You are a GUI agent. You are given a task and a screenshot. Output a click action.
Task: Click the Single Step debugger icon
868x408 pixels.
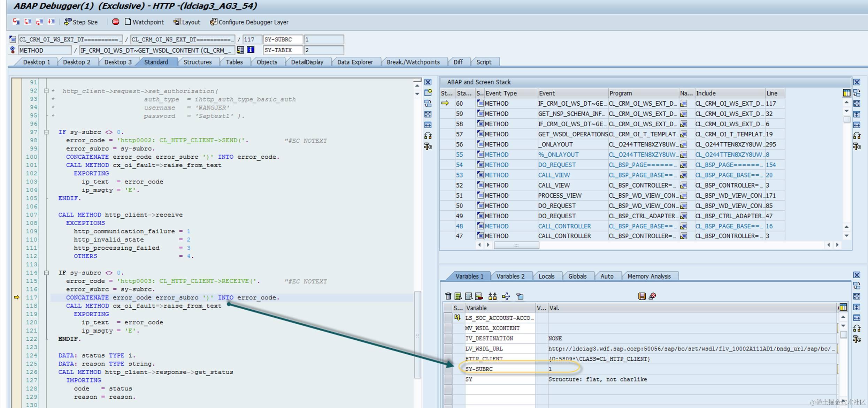16,22
